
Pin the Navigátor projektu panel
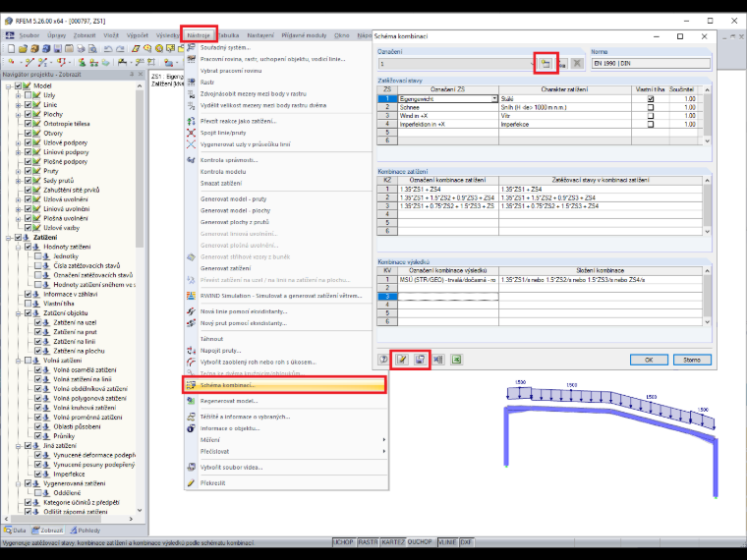[x=132, y=75]
